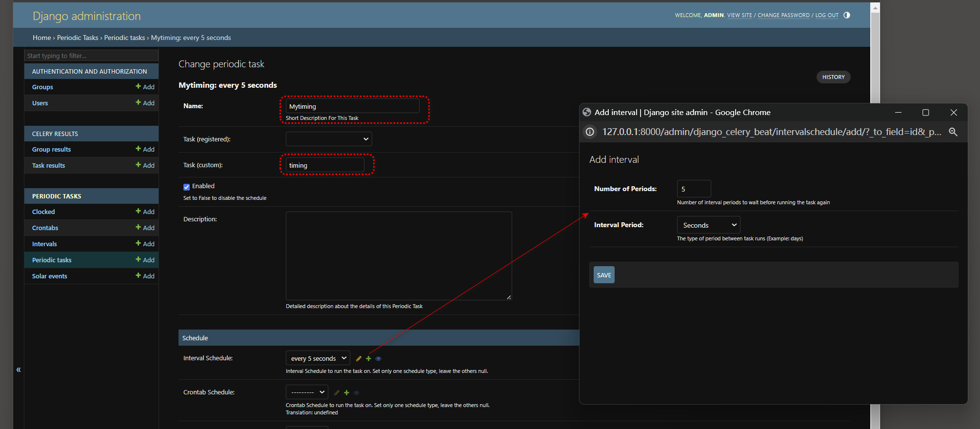
Task: Click the globe icon in the Add interval popup title bar
Action: pos(587,112)
